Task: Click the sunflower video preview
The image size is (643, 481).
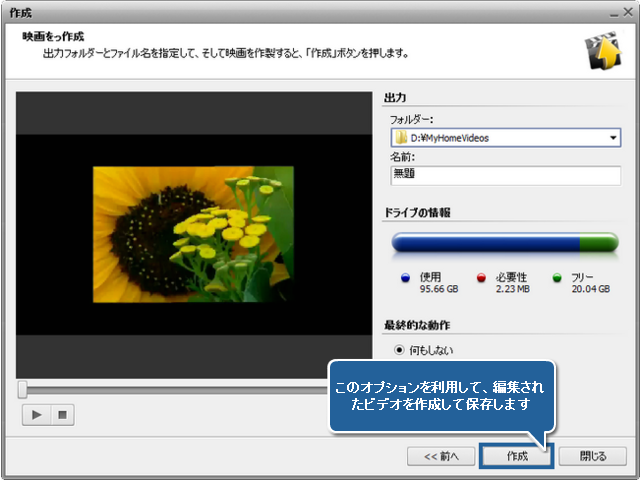Action: [193, 234]
